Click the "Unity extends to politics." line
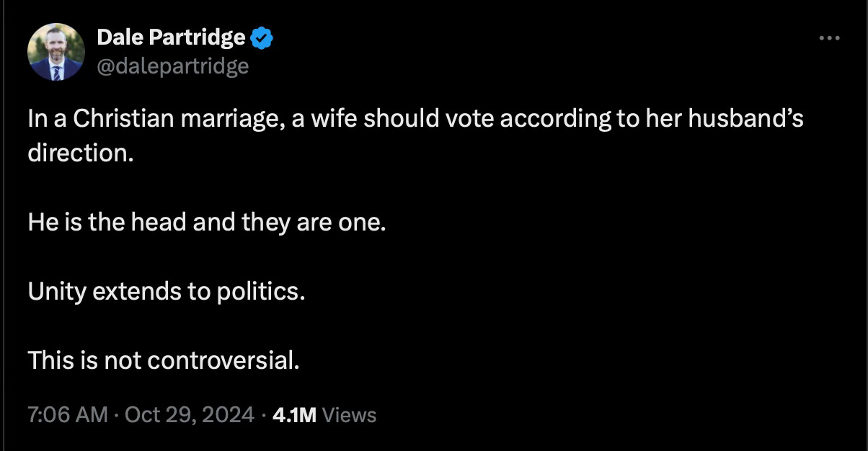 [x=167, y=291]
